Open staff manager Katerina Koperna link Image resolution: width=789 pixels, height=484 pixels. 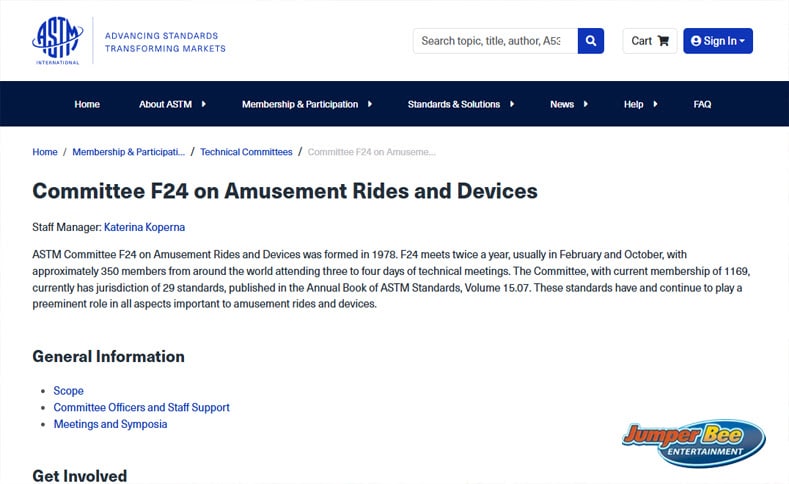tap(144, 227)
